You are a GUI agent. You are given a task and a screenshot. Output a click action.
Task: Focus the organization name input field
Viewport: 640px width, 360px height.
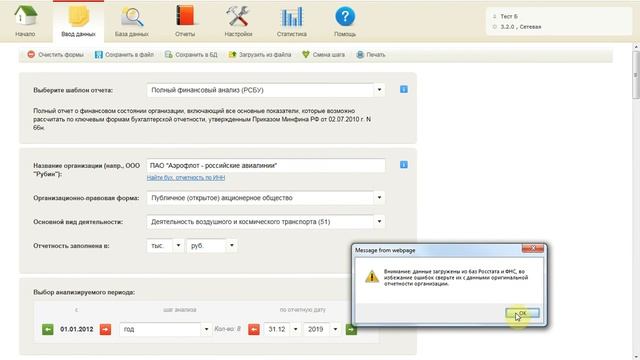click(266, 165)
